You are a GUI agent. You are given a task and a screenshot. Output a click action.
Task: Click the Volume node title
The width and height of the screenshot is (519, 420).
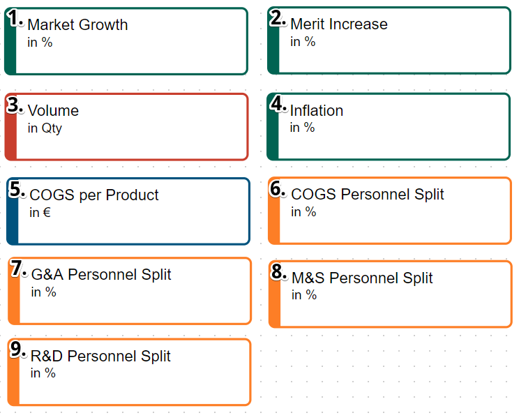pos(53,111)
